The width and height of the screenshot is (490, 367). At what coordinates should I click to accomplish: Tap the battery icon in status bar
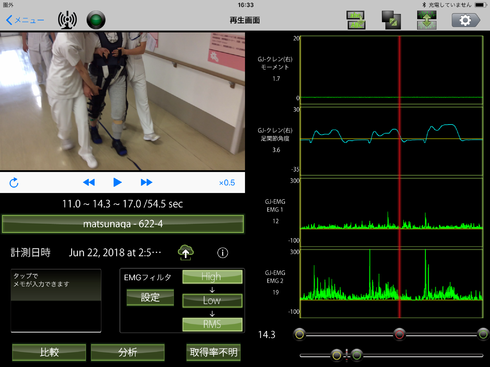481,5
